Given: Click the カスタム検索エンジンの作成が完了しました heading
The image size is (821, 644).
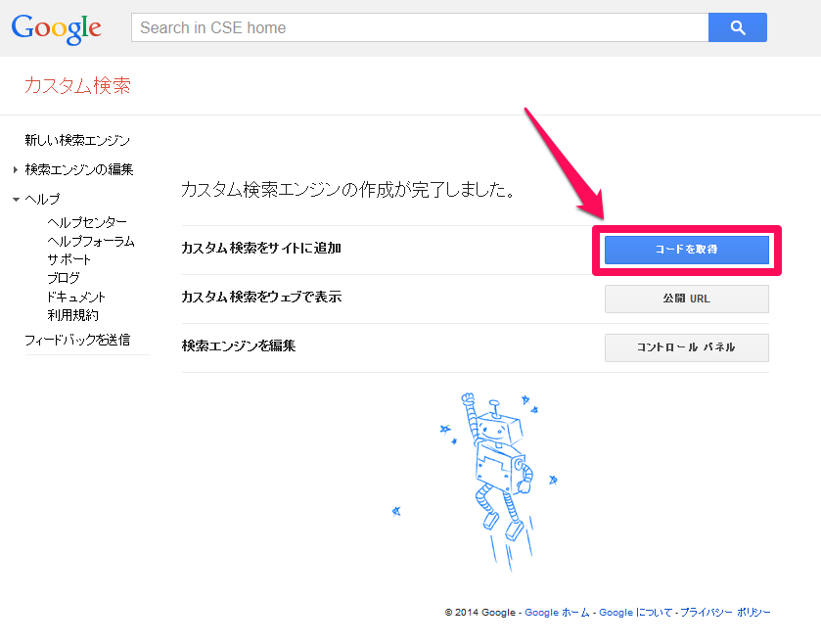Looking at the screenshot, I should pyautogui.click(x=348, y=190).
